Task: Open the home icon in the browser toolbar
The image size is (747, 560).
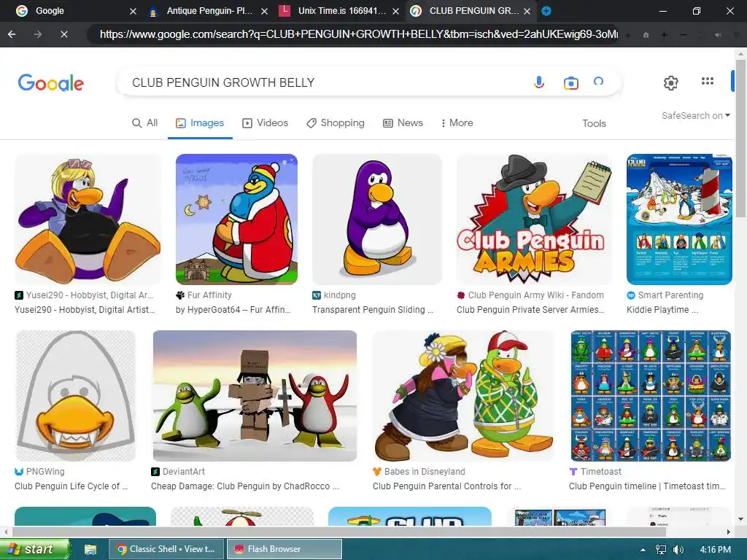Action: [x=646, y=35]
